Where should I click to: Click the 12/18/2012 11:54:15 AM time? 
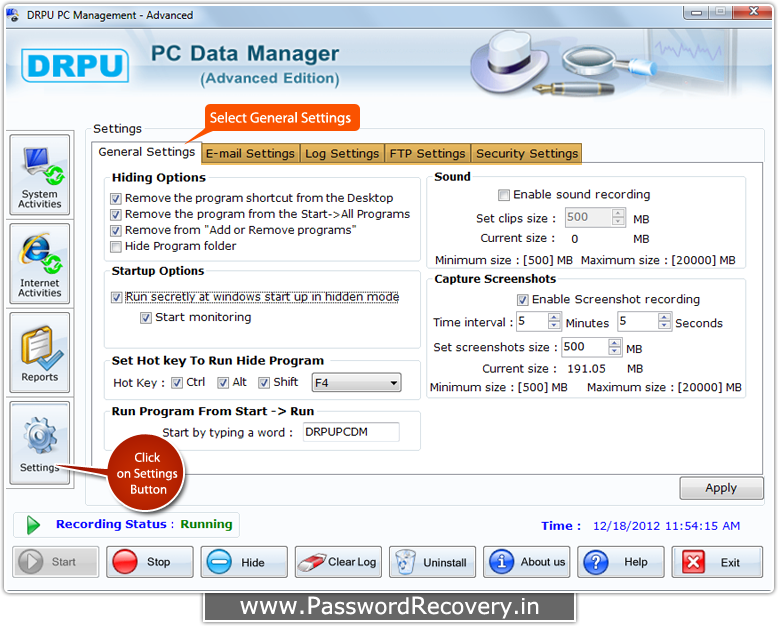[666, 526]
